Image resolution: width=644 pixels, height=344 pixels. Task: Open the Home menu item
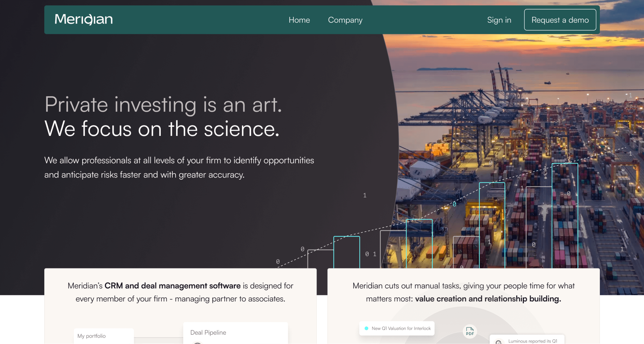(x=299, y=20)
